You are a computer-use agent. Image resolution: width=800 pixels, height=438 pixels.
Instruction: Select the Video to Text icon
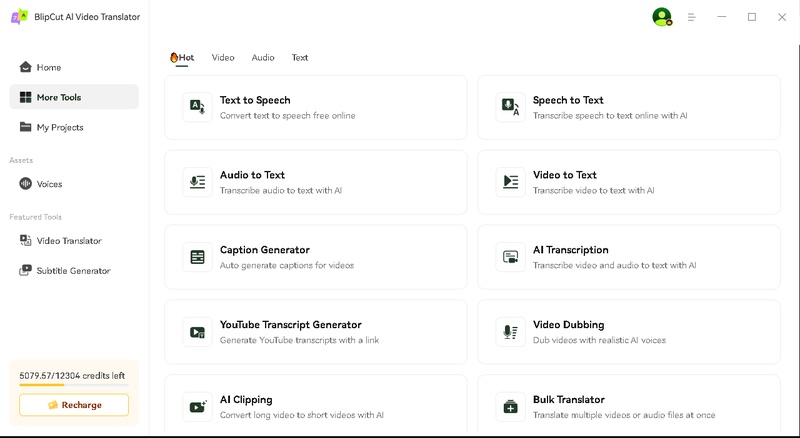pos(510,182)
